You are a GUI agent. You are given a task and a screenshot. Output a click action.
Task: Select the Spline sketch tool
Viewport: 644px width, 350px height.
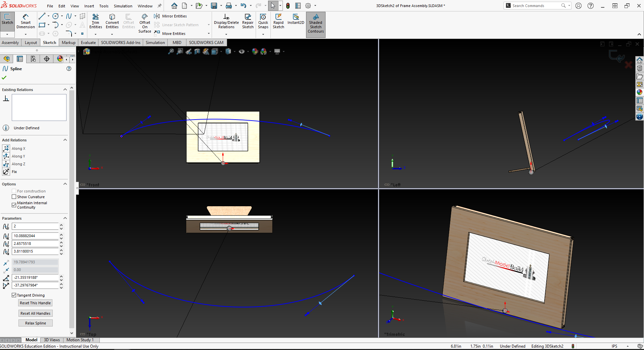(69, 16)
